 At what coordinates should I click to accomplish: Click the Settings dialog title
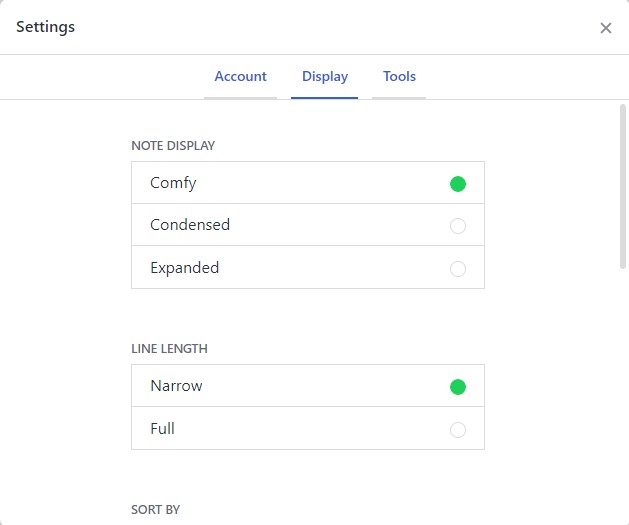pos(45,27)
